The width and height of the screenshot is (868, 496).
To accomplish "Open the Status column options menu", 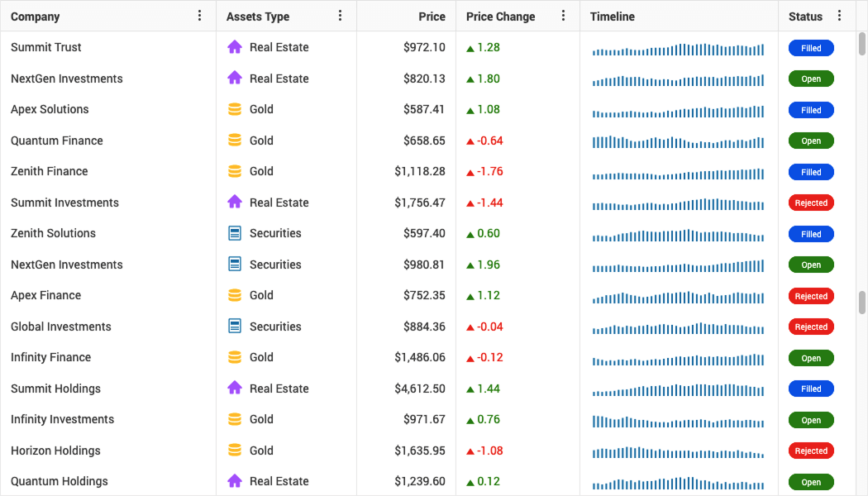I will tap(840, 16).
